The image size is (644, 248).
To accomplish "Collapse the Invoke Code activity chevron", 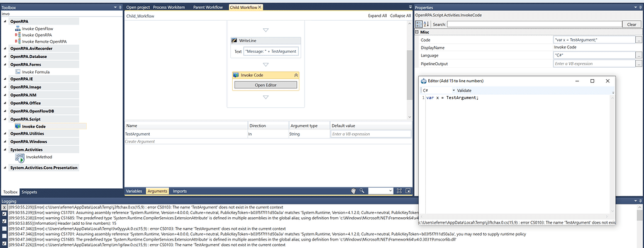I will (x=296, y=75).
